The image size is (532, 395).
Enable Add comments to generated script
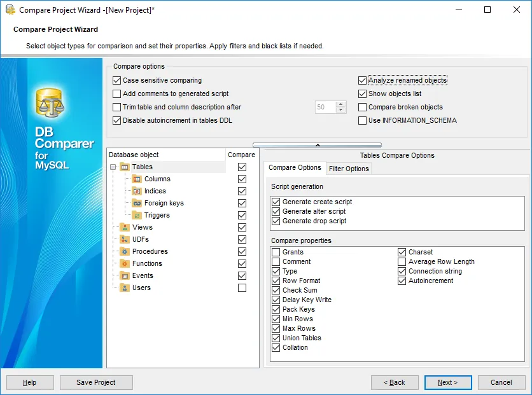pos(116,94)
